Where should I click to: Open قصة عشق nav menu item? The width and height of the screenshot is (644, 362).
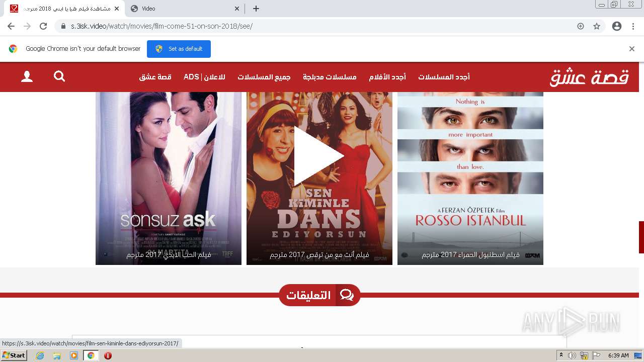[x=155, y=77]
